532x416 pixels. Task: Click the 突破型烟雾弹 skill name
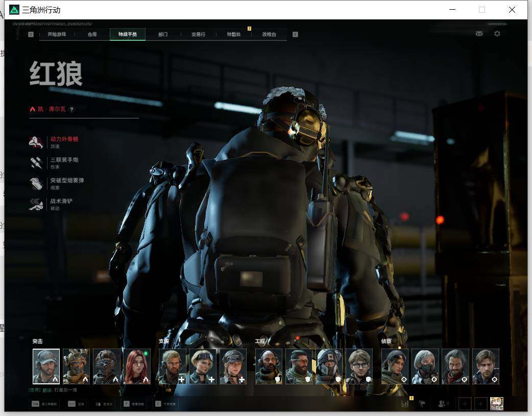tap(67, 181)
